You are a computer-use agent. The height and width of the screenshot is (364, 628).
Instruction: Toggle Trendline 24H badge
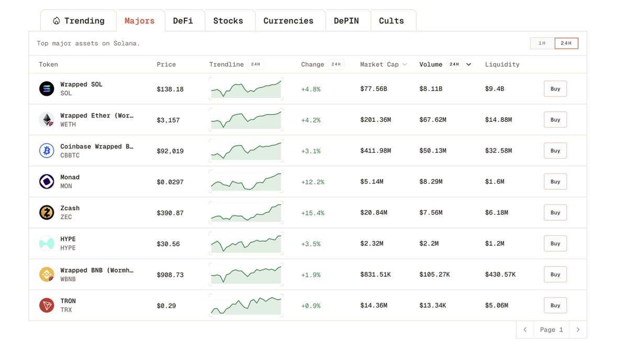click(255, 64)
